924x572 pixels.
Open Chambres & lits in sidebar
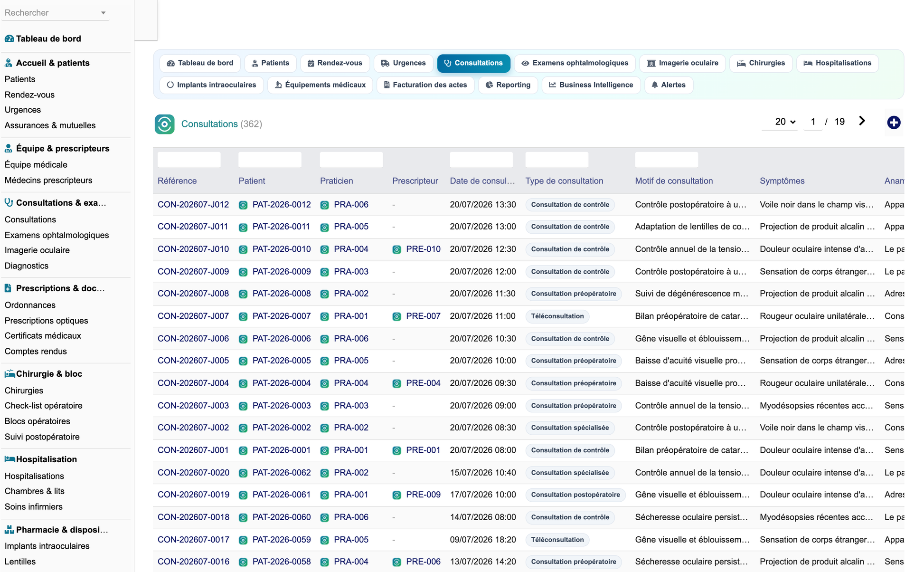pos(34,491)
